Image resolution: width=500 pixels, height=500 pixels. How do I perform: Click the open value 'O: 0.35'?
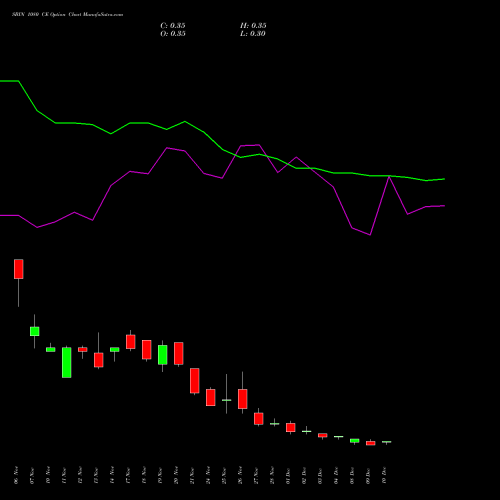[x=173, y=34]
